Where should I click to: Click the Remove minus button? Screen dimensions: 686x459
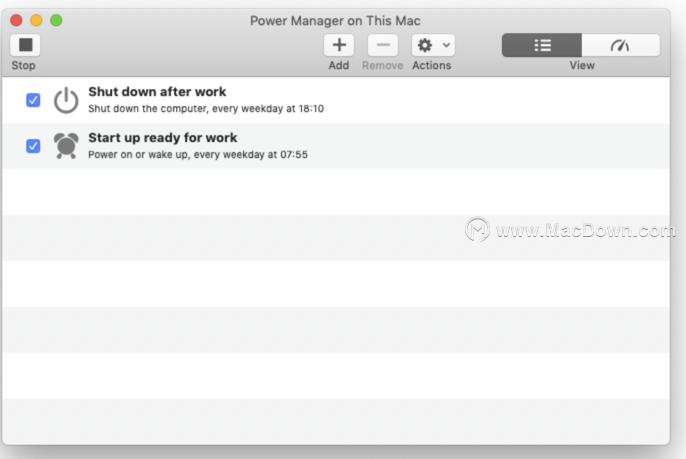tap(383, 45)
